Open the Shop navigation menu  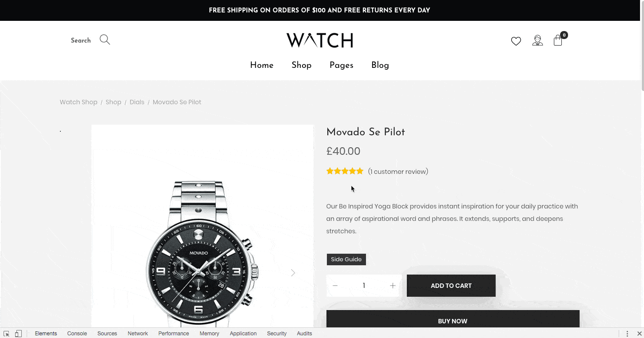pyautogui.click(x=302, y=65)
